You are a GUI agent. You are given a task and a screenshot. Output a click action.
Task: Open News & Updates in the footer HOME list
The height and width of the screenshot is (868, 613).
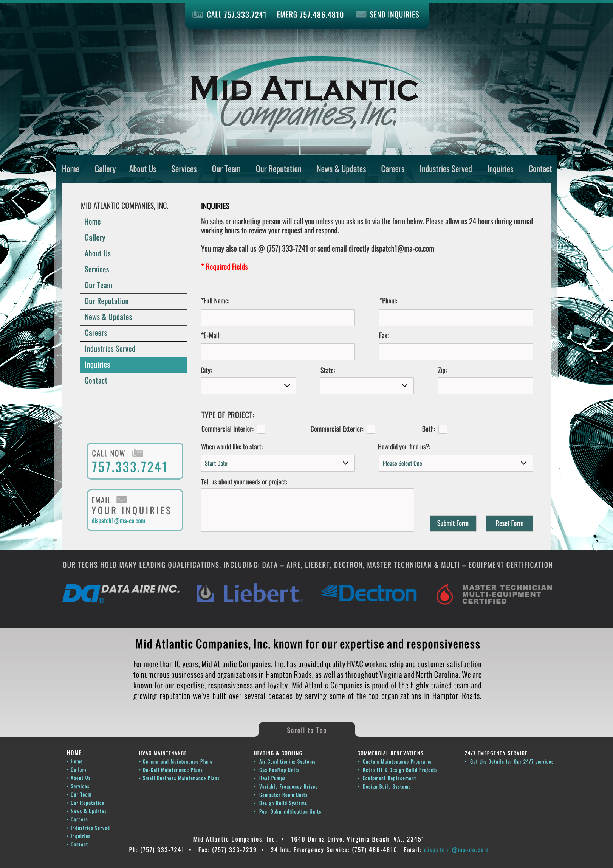pyautogui.click(x=88, y=811)
